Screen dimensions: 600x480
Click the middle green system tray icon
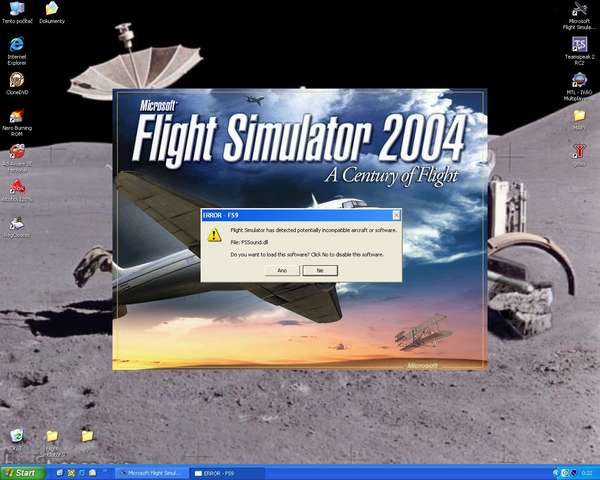565,473
